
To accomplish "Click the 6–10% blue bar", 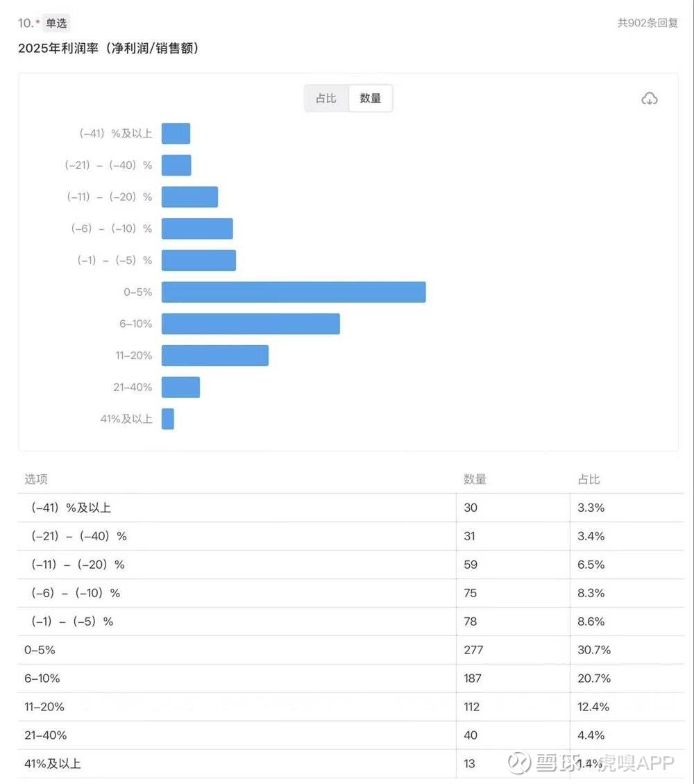I will coord(251,324).
